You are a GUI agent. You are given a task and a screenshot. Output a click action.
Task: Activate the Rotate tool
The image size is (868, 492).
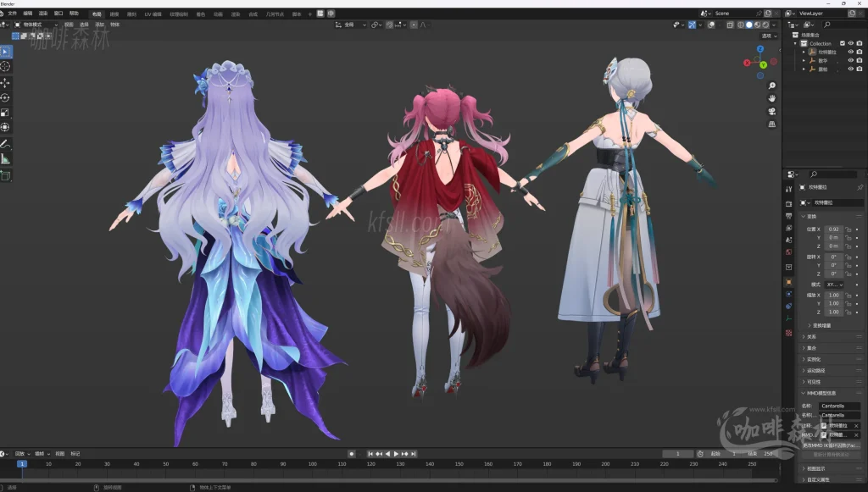point(6,98)
